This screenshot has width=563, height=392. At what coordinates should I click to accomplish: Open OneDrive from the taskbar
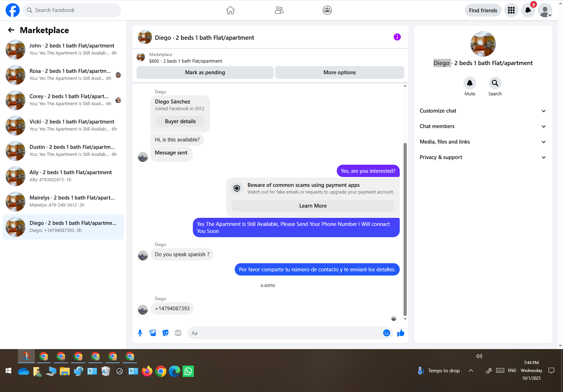(24, 371)
